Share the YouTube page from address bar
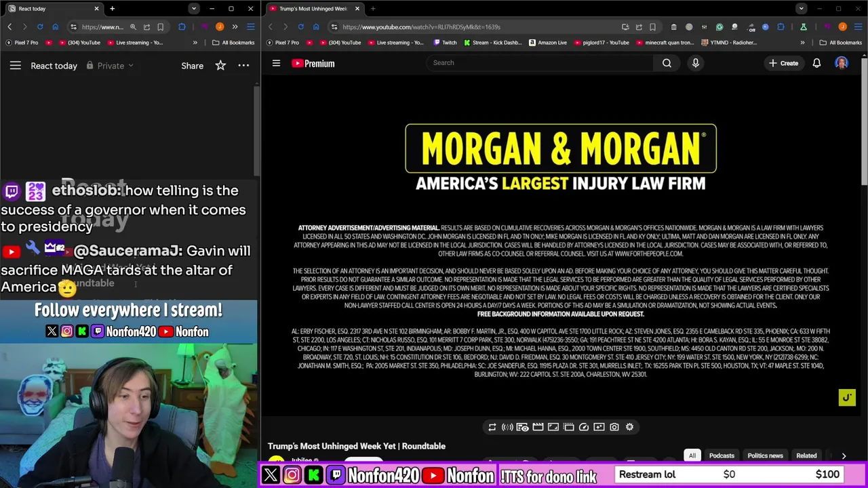This screenshot has height=488, width=868. tap(639, 26)
